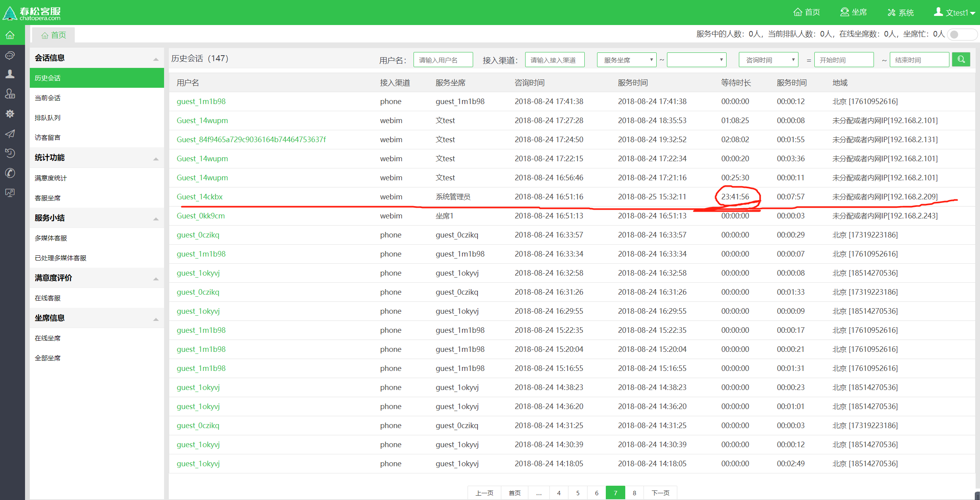Viewport: 980px width, 500px height.
Task: Click the 接入渠道 input field
Action: coord(555,60)
